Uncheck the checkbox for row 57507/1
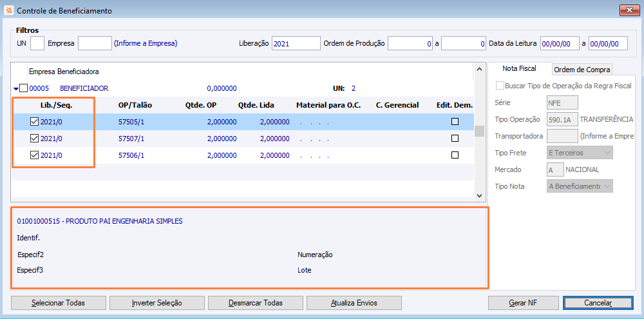Image resolution: width=644 pixels, height=319 pixels. coord(35,139)
